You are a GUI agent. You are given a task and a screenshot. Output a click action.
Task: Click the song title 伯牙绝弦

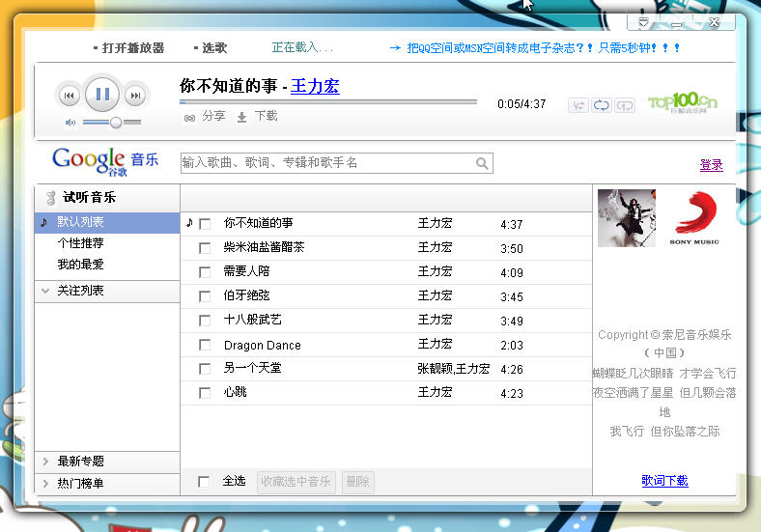coord(246,295)
